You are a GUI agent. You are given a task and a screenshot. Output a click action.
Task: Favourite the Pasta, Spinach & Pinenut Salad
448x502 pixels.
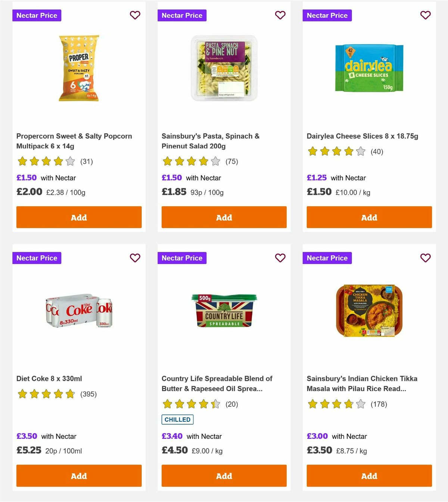(280, 15)
